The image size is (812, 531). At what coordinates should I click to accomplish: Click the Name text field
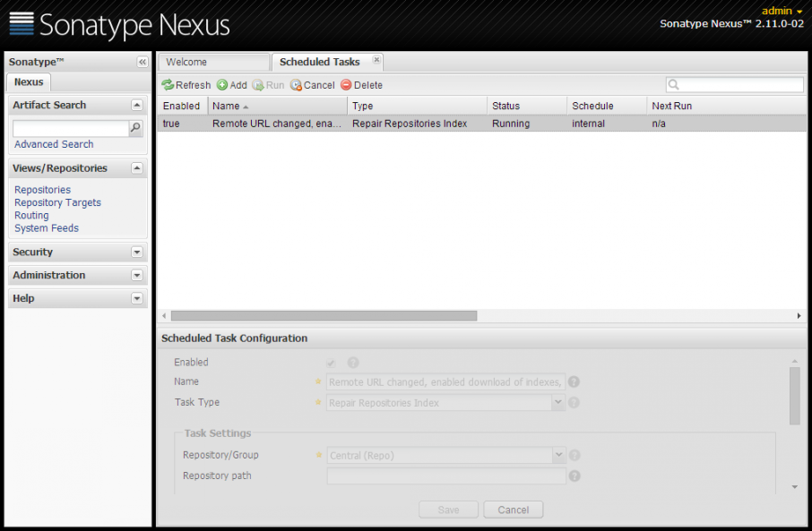pos(445,382)
